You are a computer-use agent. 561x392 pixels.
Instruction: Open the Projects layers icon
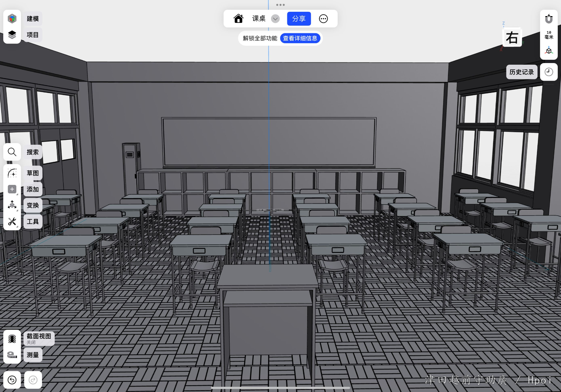point(12,35)
